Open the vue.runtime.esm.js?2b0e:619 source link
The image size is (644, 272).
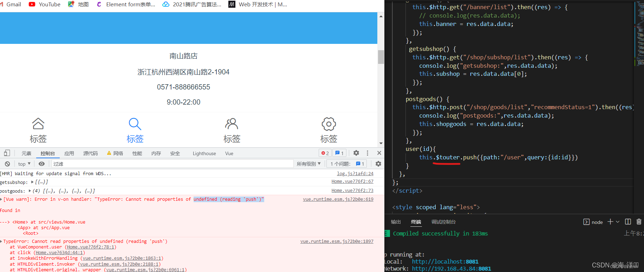coord(338,199)
